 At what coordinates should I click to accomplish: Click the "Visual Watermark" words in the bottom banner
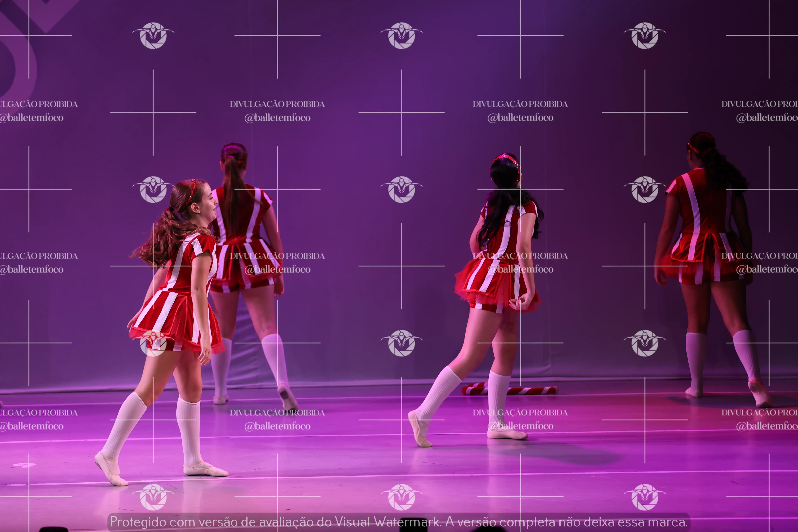(387, 521)
